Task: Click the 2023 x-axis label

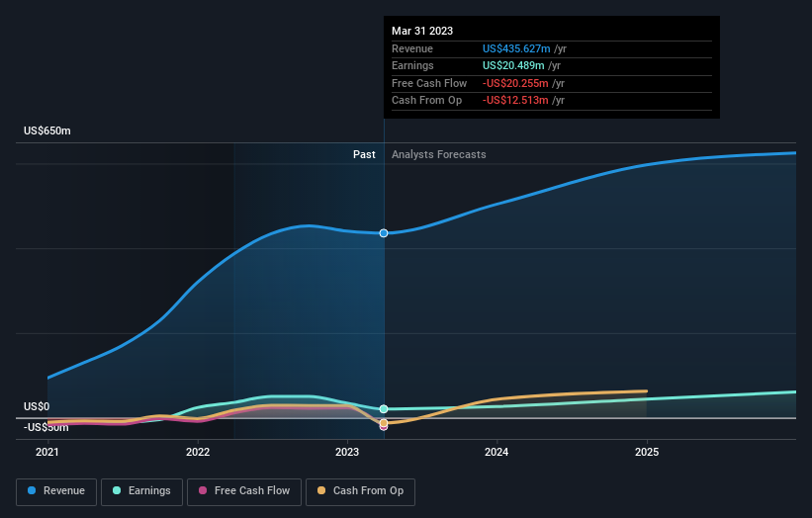Action: (x=347, y=453)
